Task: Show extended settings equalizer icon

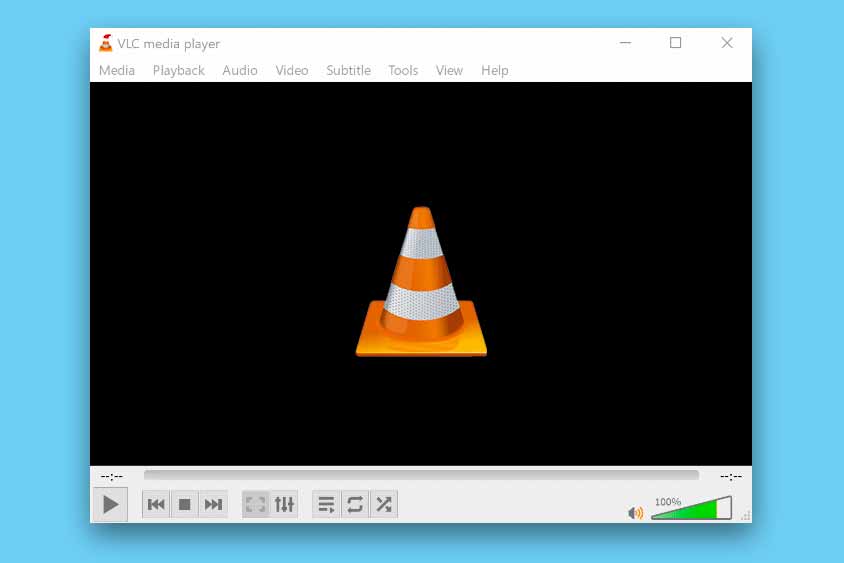Action: point(284,504)
